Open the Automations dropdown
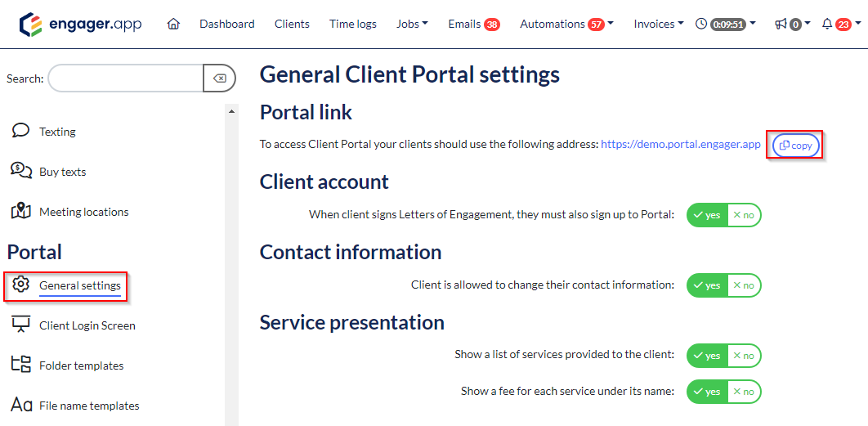The height and width of the screenshot is (426, 868). [567, 24]
